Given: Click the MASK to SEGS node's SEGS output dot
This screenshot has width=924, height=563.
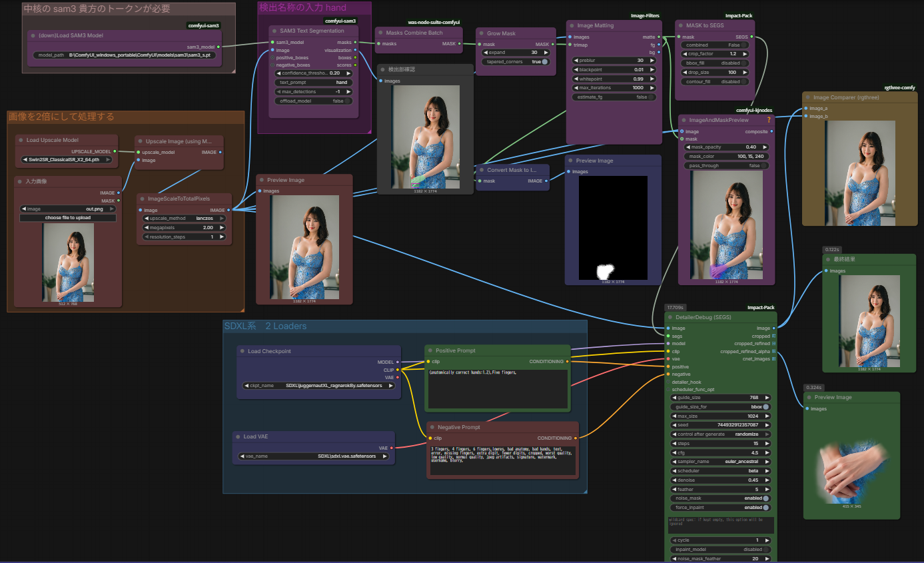Looking at the screenshot, I should 751,37.
